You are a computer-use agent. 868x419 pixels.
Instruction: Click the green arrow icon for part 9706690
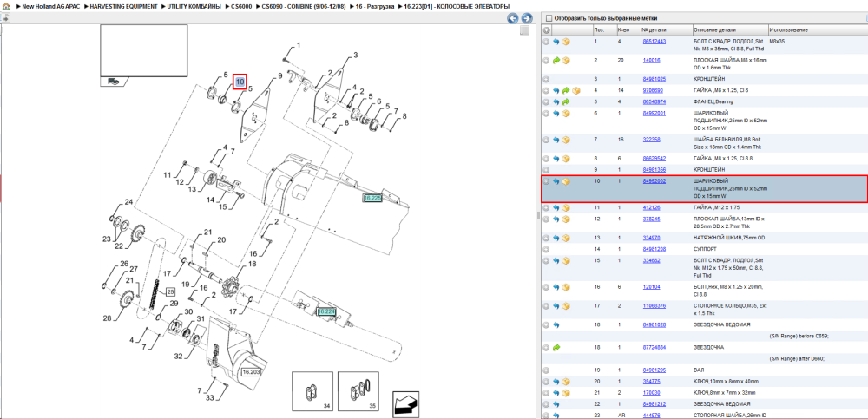coord(566,90)
